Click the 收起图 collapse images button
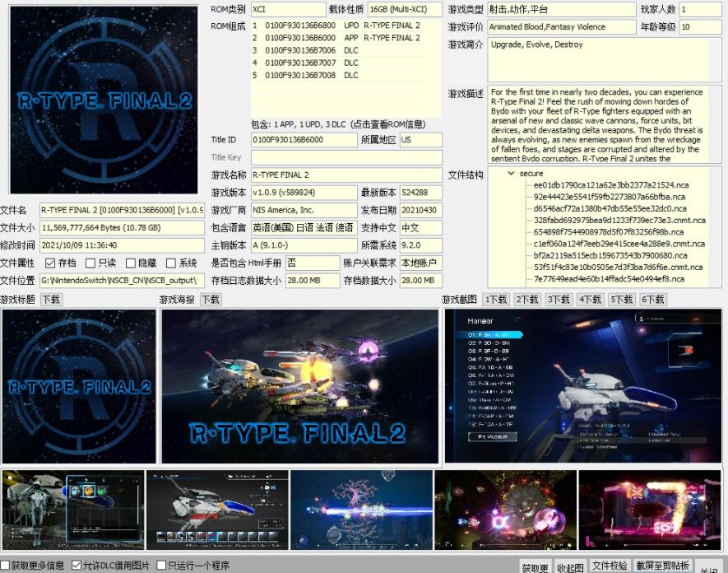This screenshot has width=728, height=573. (x=570, y=566)
